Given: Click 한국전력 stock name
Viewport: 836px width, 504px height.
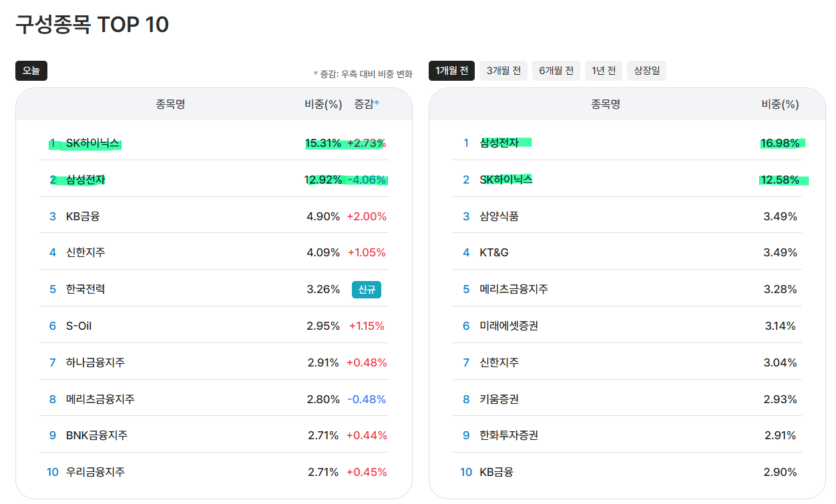Looking at the screenshot, I should click(x=85, y=290).
